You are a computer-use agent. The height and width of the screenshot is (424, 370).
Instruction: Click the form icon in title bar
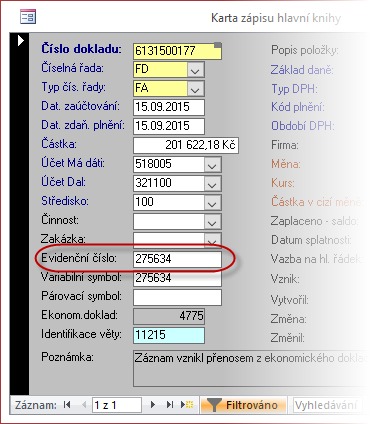(x=28, y=16)
